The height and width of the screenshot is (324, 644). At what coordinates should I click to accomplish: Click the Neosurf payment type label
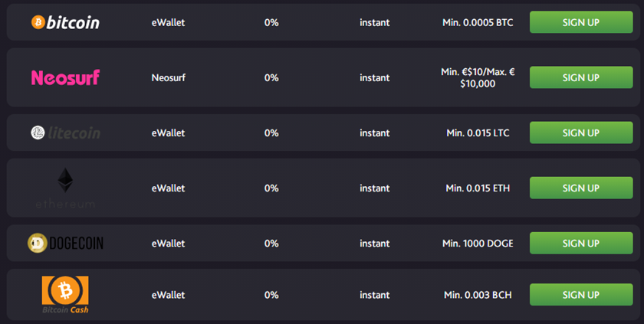pyautogui.click(x=169, y=77)
